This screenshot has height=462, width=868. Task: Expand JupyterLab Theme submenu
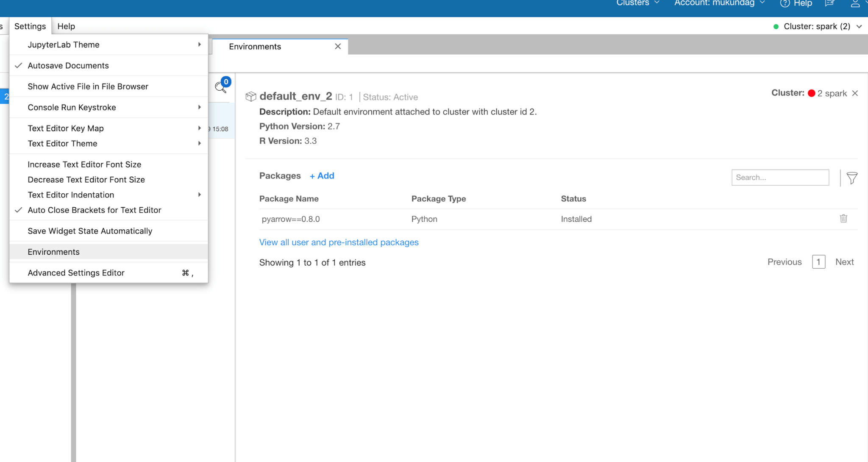(109, 45)
